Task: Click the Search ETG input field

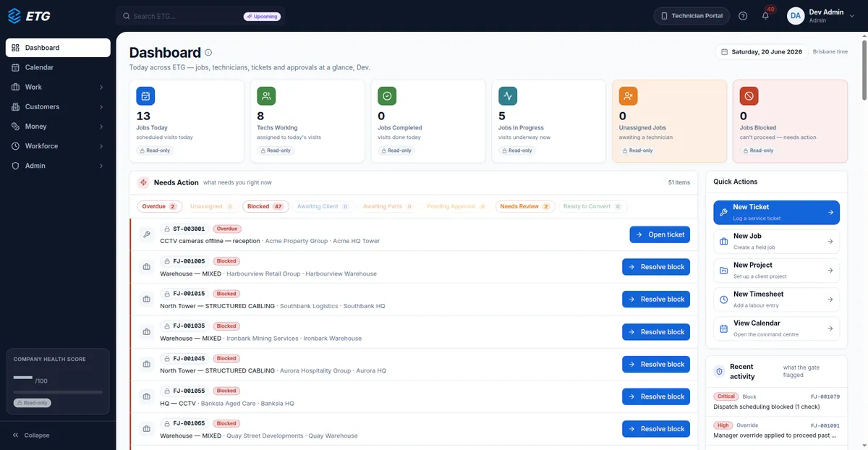Action: pyautogui.click(x=200, y=16)
